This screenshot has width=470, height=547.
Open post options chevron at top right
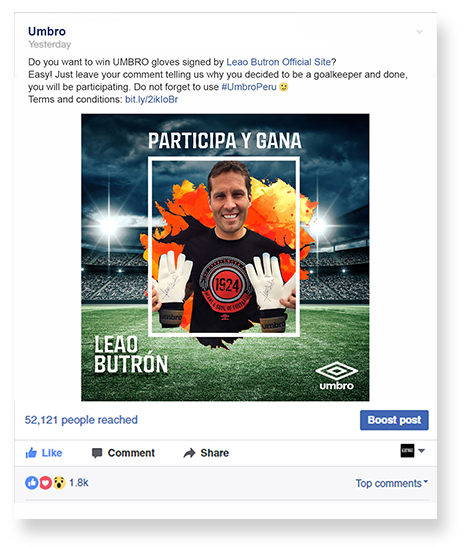pyautogui.click(x=419, y=32)
